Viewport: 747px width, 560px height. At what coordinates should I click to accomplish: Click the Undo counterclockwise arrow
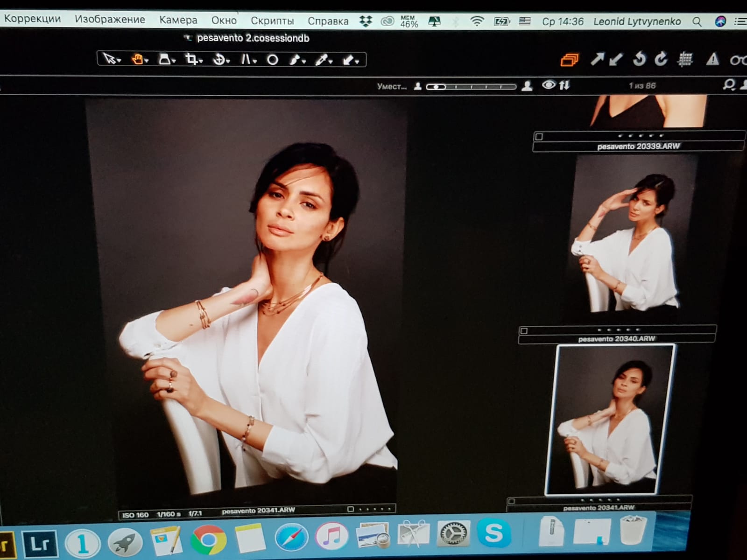[639, 59]
